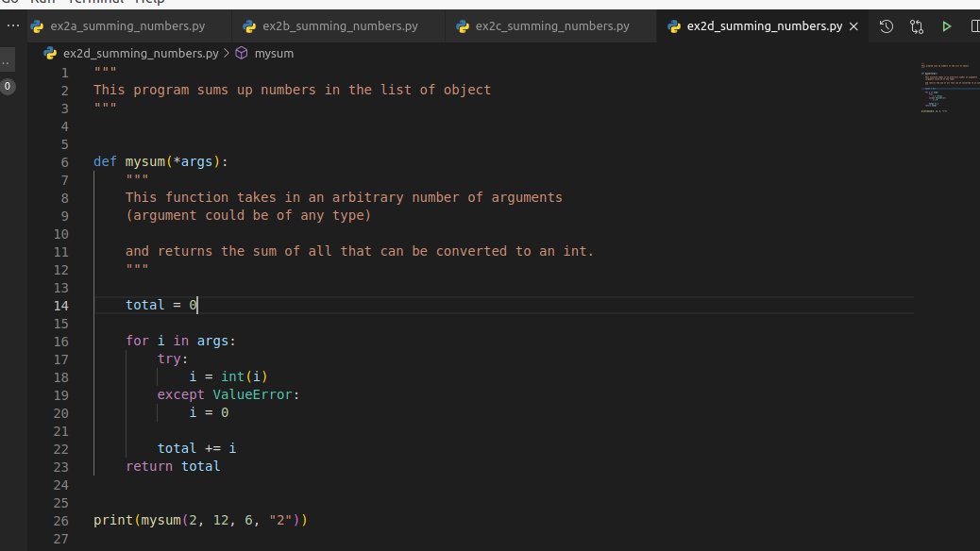Click Python icon on ex2b_summing_numbers.py tab
This screenshot has width=980, height=551.
pyautogui.click(x=249, y=26)
